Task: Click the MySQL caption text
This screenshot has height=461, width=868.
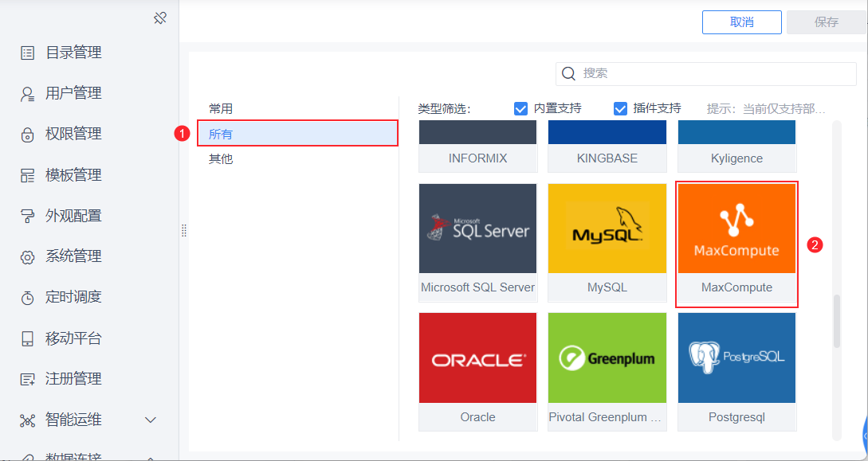Action: [x=607, y=287]
